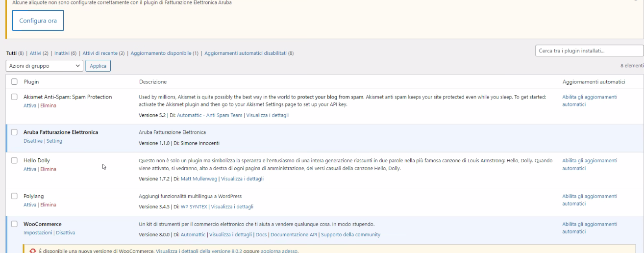Screen dimensions: 644x253
Task: Click the Applica button
Action: [98, 66]
